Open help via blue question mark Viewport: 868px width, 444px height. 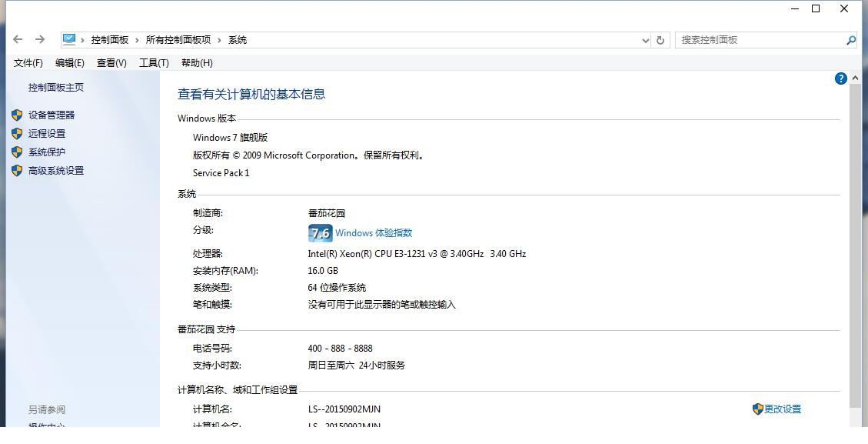click(x=840, y=78)
